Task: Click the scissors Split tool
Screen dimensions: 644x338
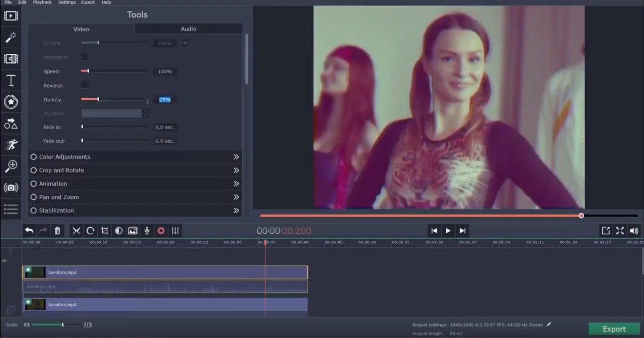Action: (76, 230)
